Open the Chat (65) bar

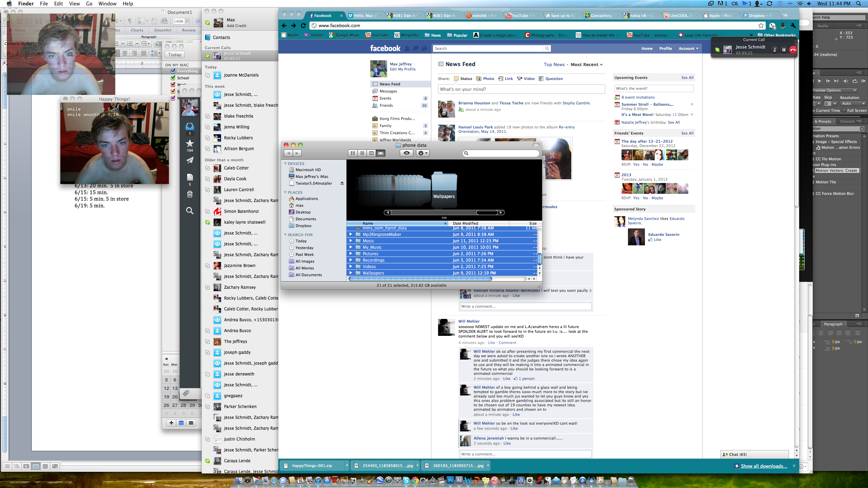click(x=755, y=454)
